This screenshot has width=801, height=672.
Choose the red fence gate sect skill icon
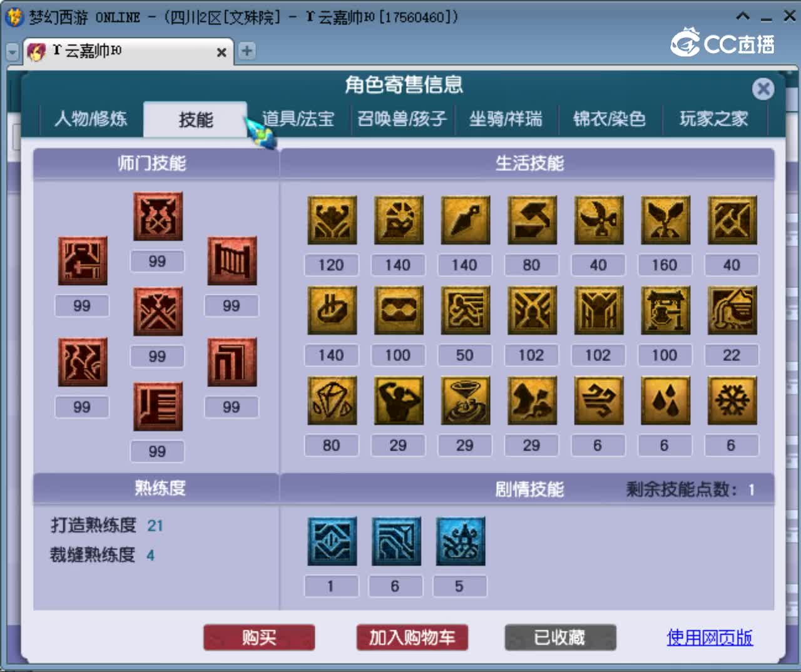232,261
